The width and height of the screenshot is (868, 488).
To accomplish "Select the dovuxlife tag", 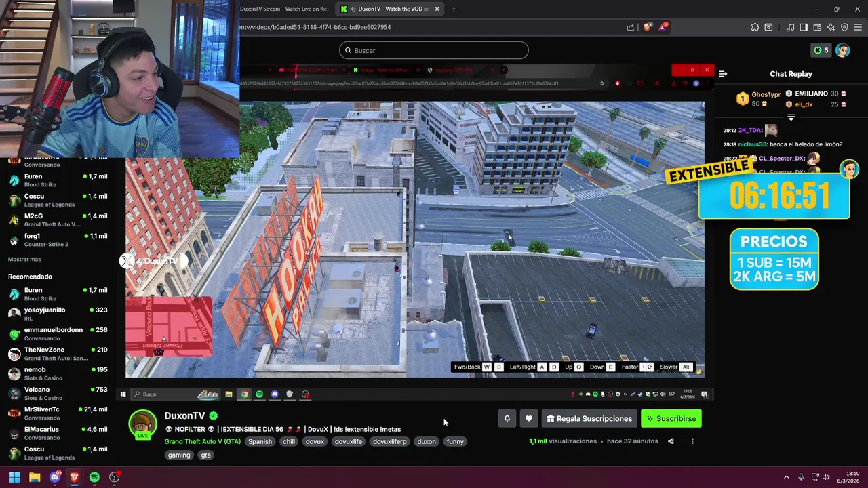I will point(349,441).
